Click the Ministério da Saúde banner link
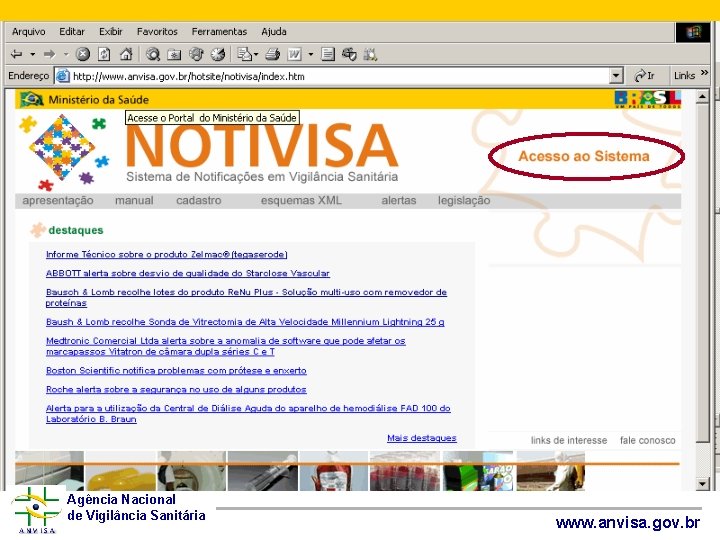720x540 pixels. [98, 100]
